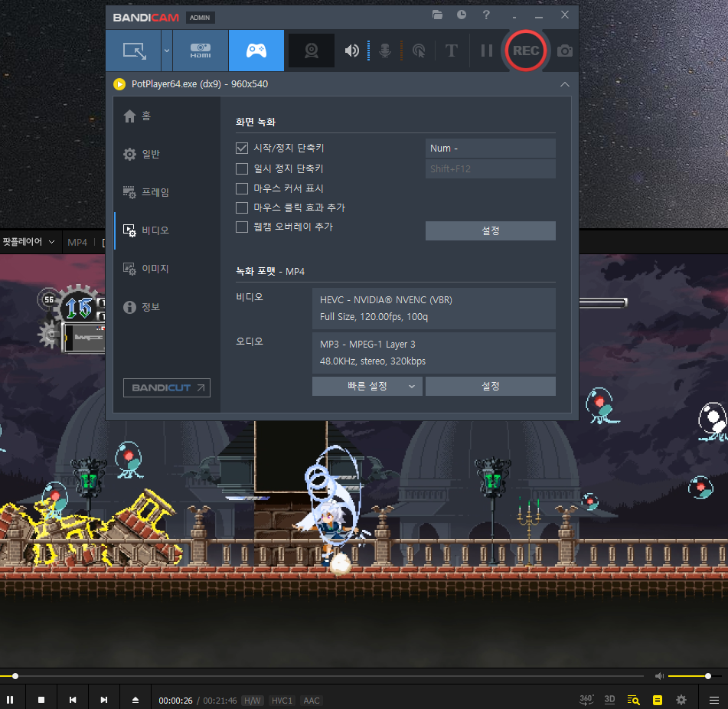Select Bandicam screen recording mode
This screenshot has width=728, height=709.
[134, 51]
